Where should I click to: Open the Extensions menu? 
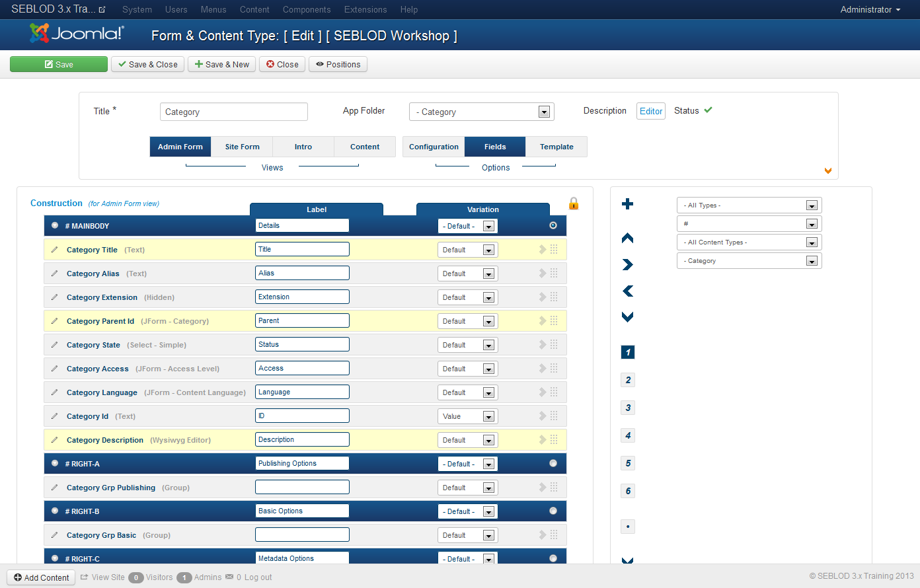(365, 9)
